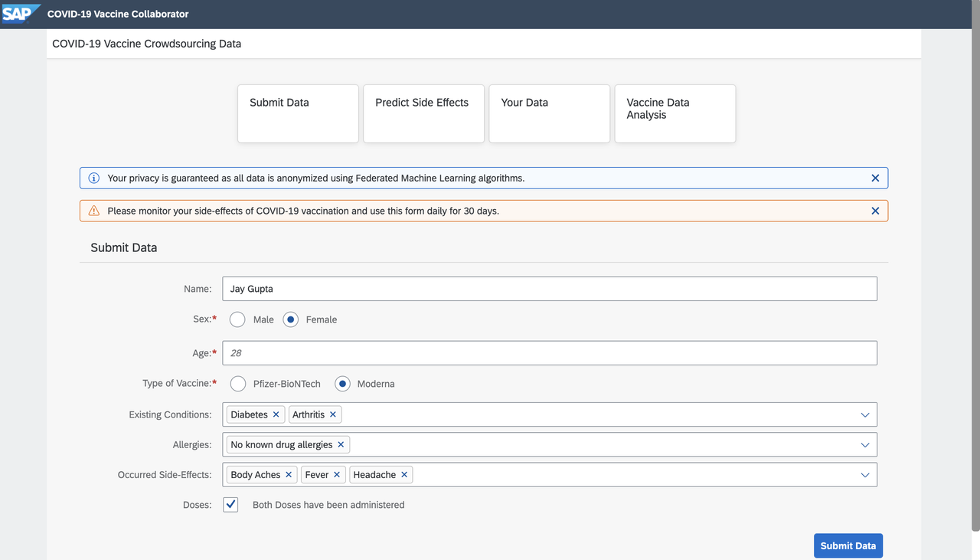Dismiss the privacy guarantee banner
The image size is (980, 560).
(875, 177)
